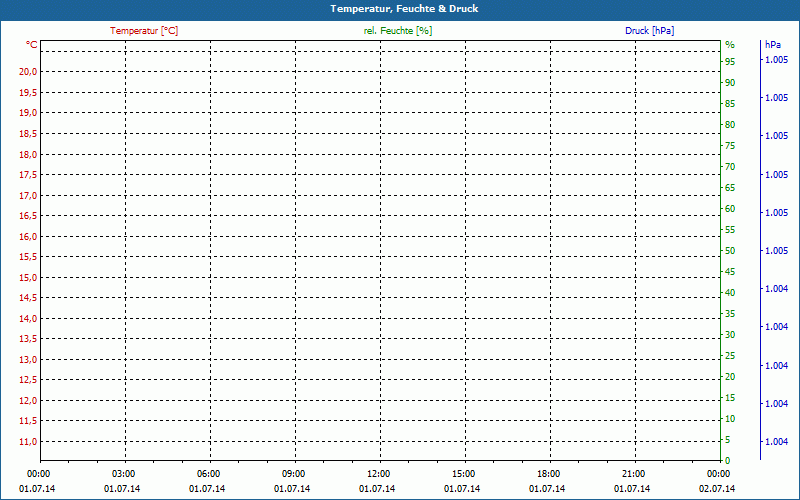
Task: Select the green rel. Feuchte [%] legend label
Action: click(x=398, y=31)
